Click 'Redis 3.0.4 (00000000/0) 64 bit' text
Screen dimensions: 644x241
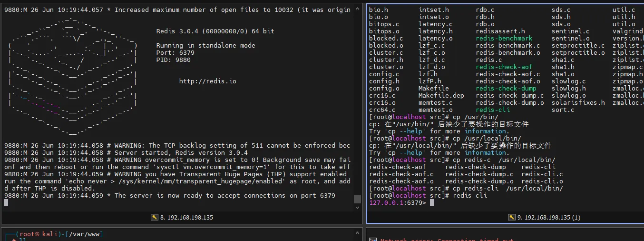click(x=215, y=31)
